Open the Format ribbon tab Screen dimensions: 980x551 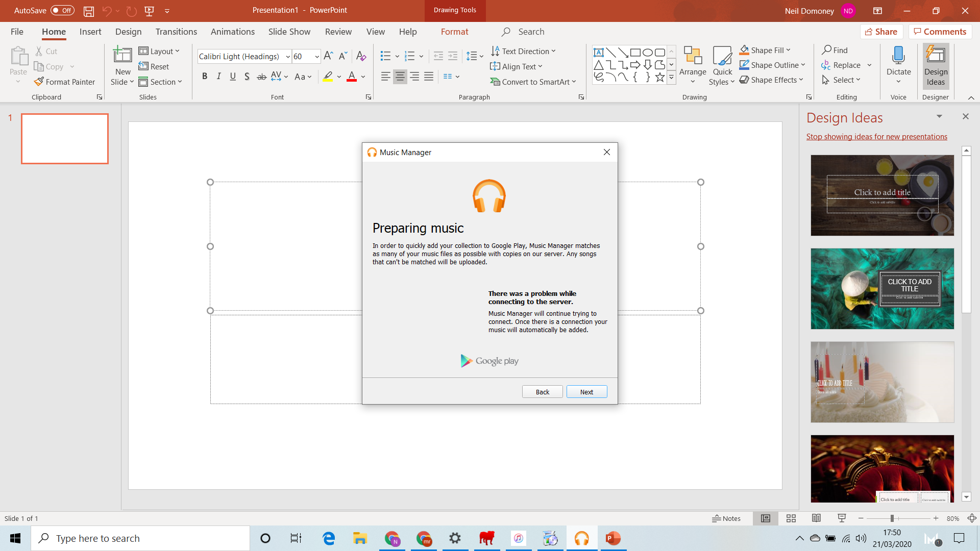[x=454, y=32]
